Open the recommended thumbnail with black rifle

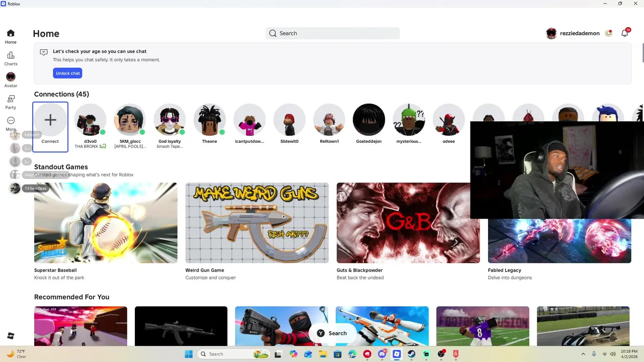181,326
